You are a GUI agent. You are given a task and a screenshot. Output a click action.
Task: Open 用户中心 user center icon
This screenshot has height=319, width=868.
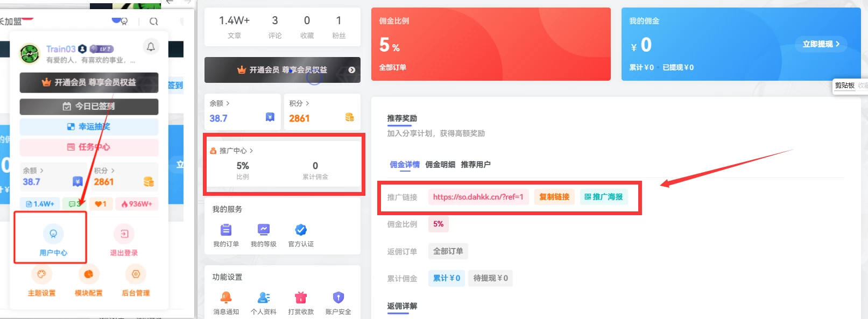[53, 234]
